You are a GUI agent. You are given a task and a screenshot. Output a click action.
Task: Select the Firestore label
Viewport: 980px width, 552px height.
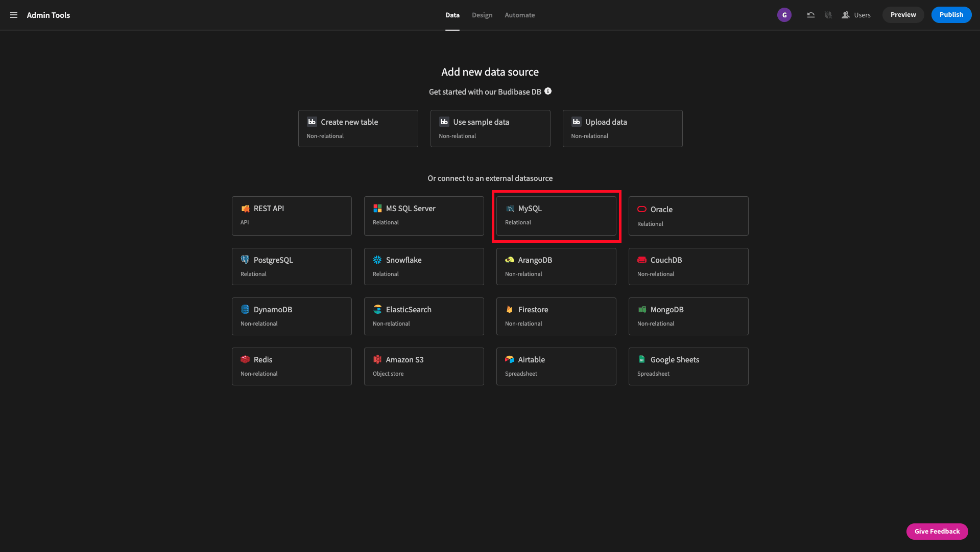533,310
